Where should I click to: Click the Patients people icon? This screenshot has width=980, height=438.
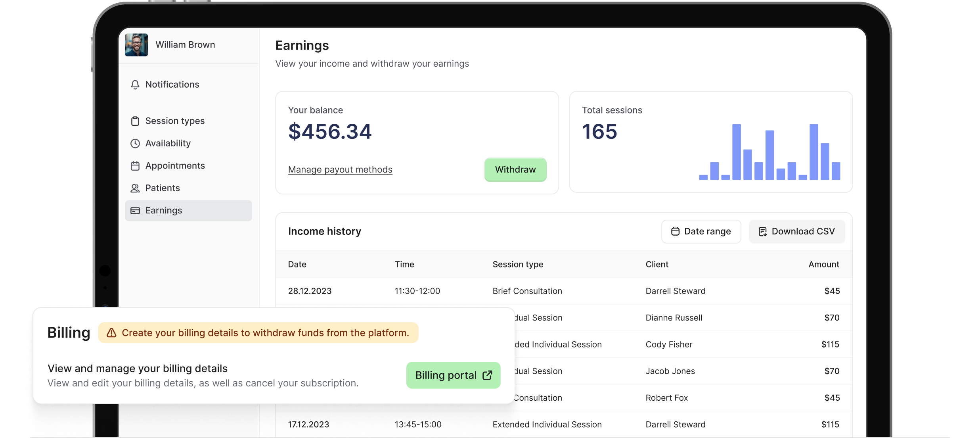(135, 188)
